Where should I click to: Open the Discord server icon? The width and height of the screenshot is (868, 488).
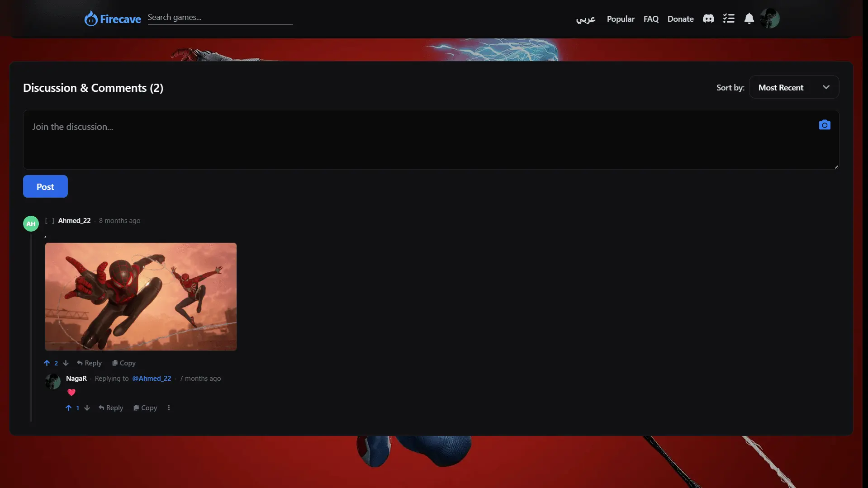708,19
